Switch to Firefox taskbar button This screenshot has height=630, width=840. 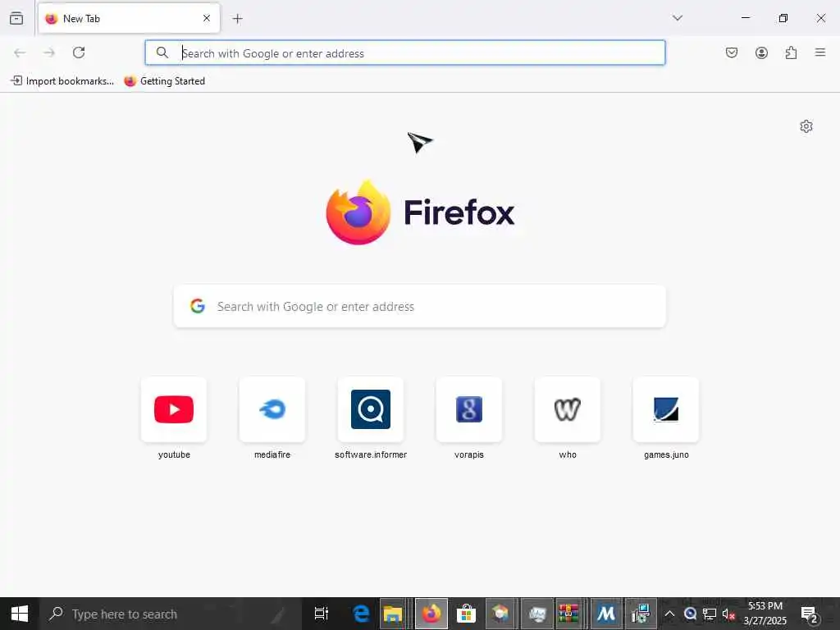[431, 614]
